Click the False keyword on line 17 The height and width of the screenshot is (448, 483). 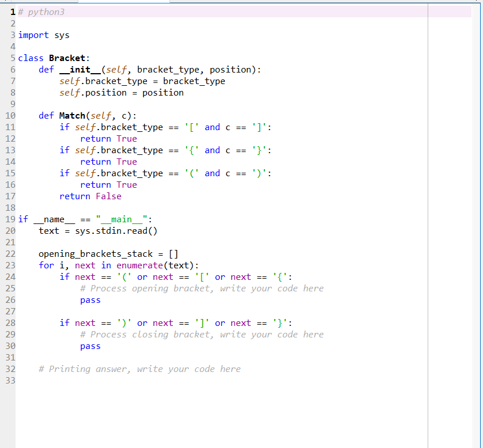108,196
